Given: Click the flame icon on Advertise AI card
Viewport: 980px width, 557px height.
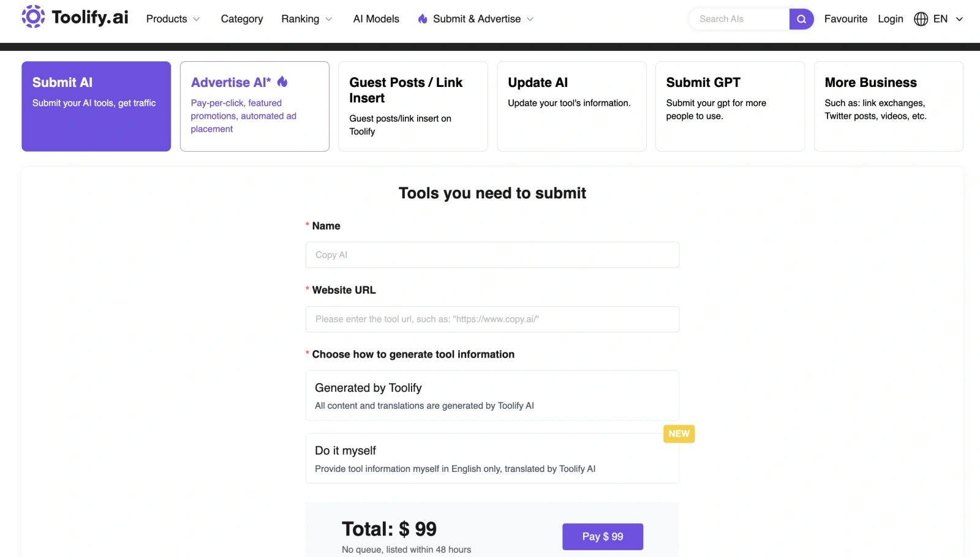Looking at the screenshot, I should point(282,82).
